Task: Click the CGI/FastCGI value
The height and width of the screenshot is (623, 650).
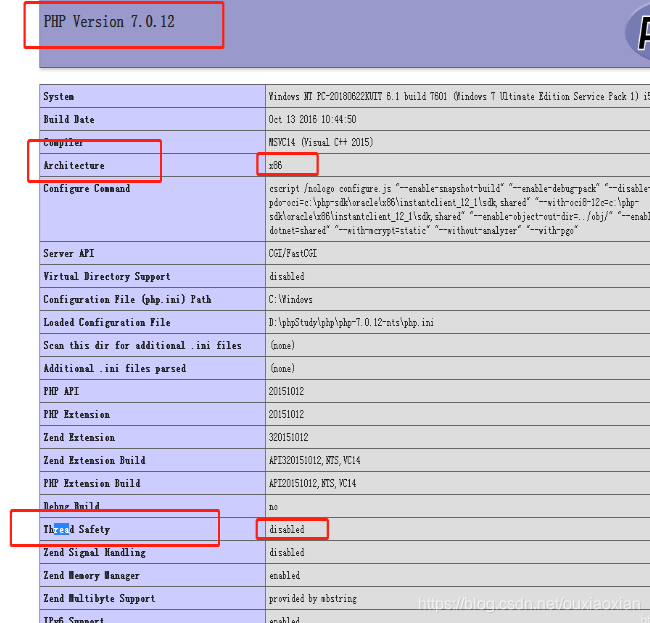Action: pos(293,253)
